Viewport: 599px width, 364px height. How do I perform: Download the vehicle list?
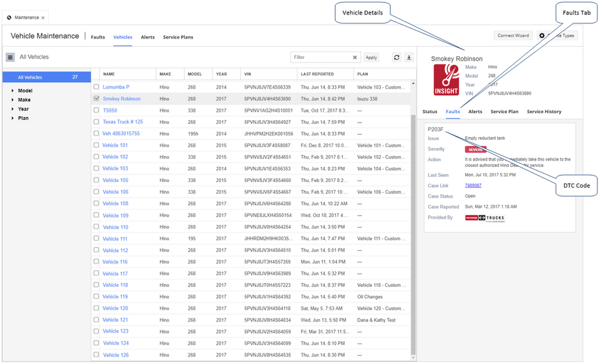tap(409, 58)
